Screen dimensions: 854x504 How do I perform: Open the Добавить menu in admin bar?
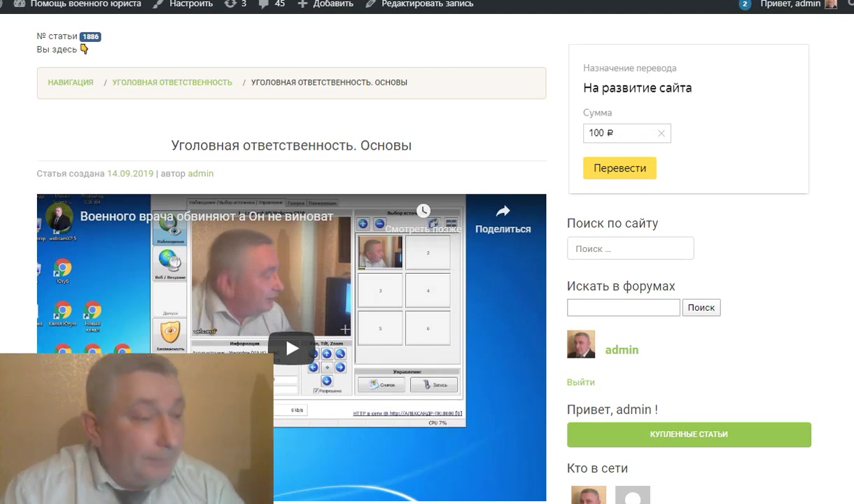(x=325, y=4)
